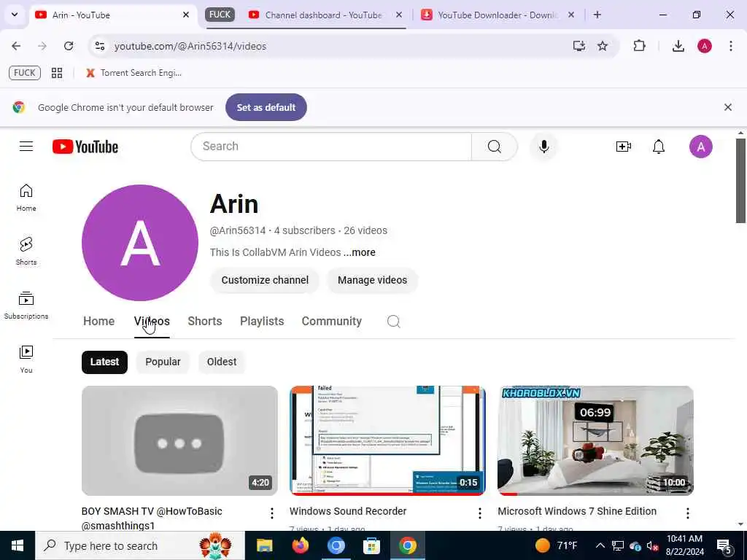The height and width of the screenshot is (560, 747).
Task: Open the BOY SMASH TV video title
Action: [x=152, y=518]
